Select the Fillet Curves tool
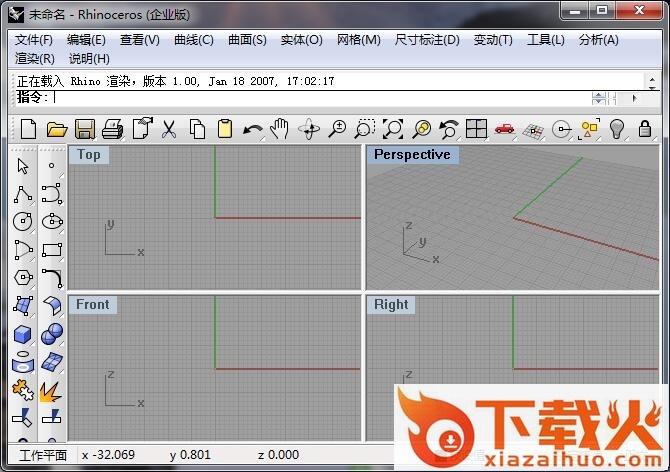 point(52,278)
